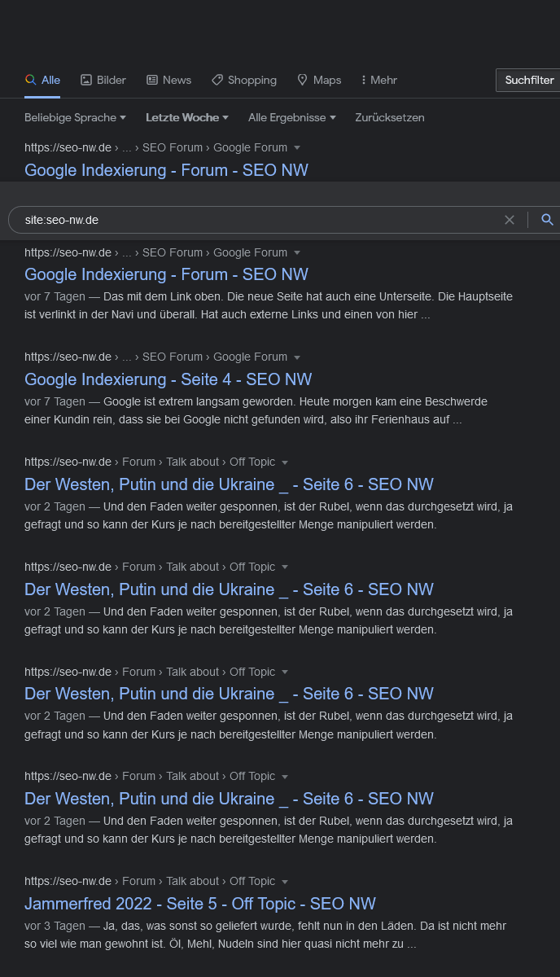
Task: Expand the Alle Ergebnisse dropdown
Action: coord(291,117)
